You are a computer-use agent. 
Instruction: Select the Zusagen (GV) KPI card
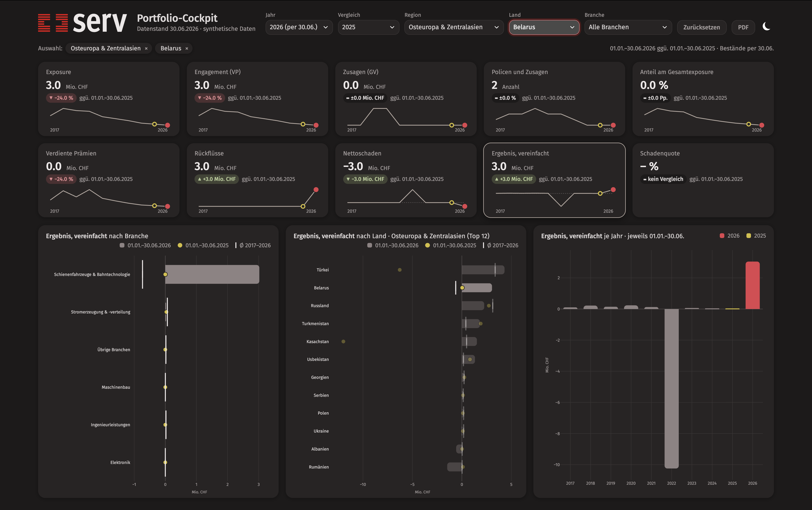point(406,99)
